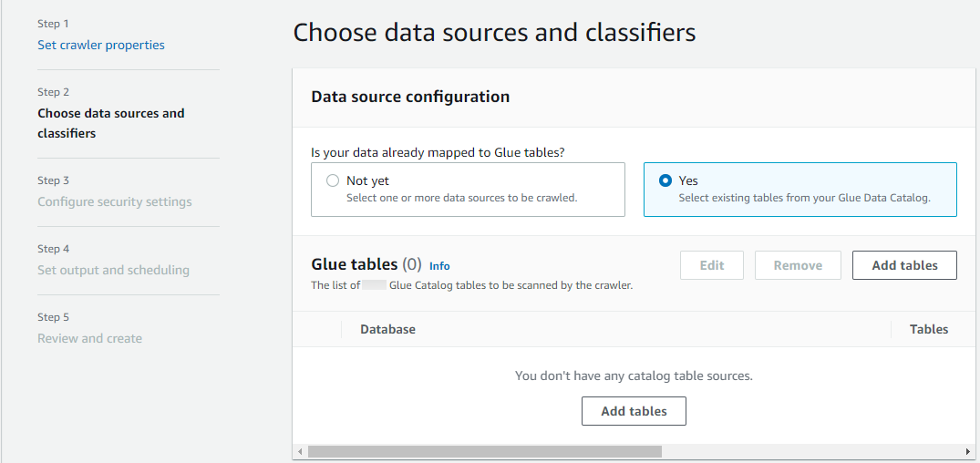Screen dimensions: 980x463
Task: Go to Review and create step
Action: pos(89,338)
